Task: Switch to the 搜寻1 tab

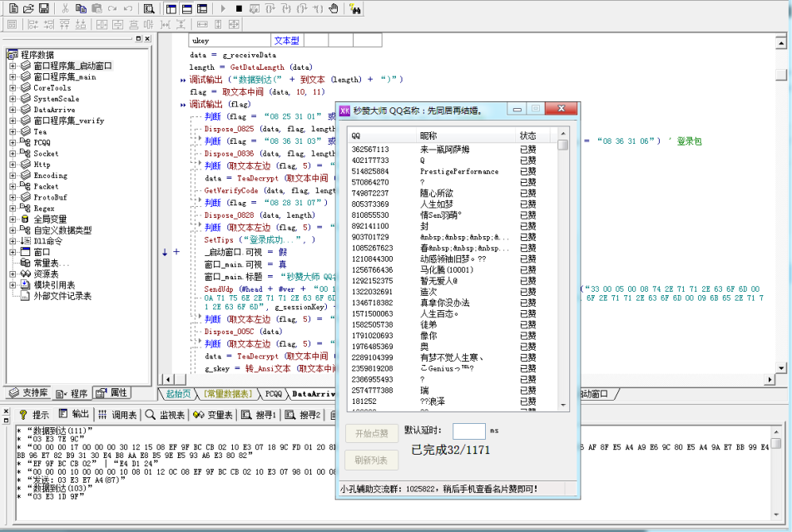Action: pyautogui.click(x=259, y=415)
